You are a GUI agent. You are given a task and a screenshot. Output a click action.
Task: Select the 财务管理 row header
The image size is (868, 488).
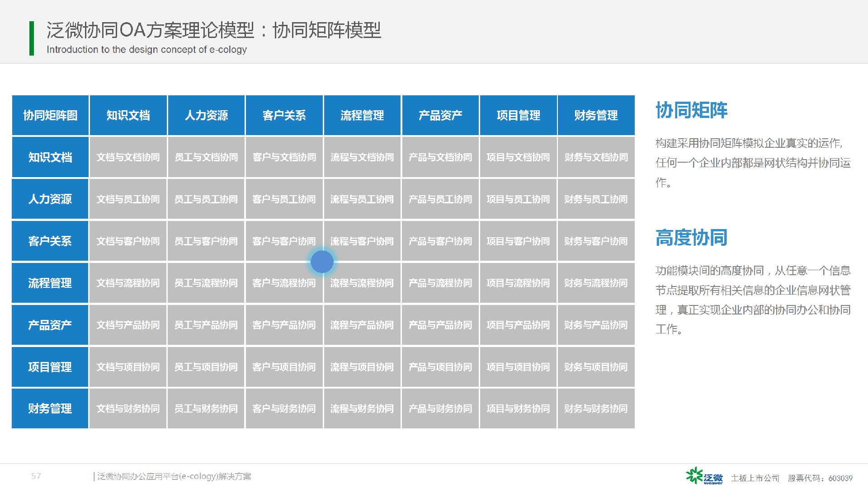click(x=50, y=408)
